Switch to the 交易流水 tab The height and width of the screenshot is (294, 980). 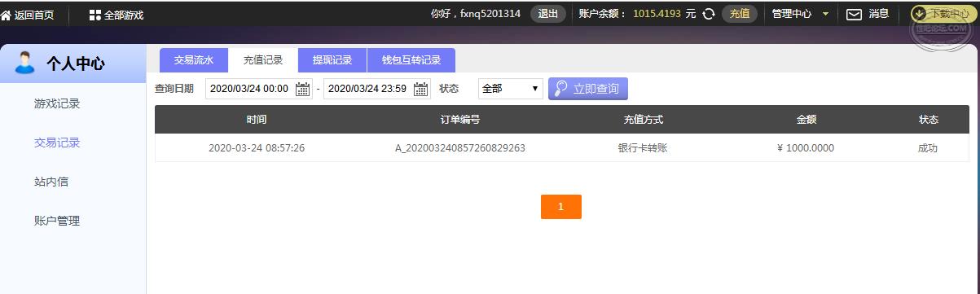tap(194, 60)
